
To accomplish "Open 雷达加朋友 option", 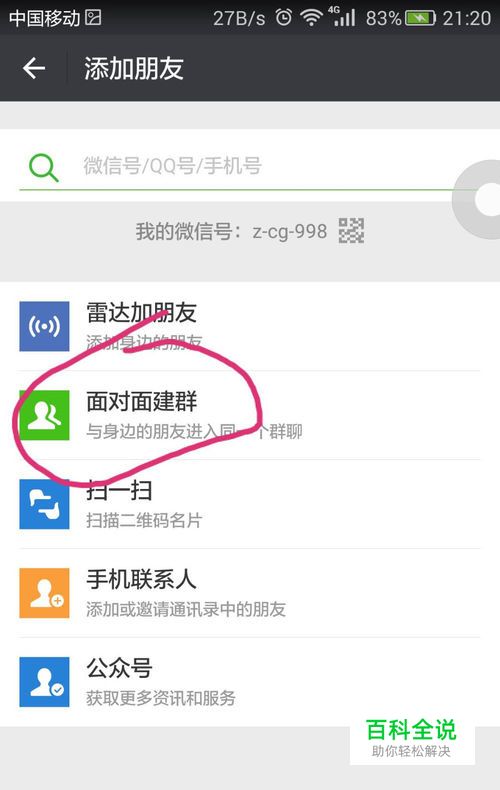I will tap(250, 326).
